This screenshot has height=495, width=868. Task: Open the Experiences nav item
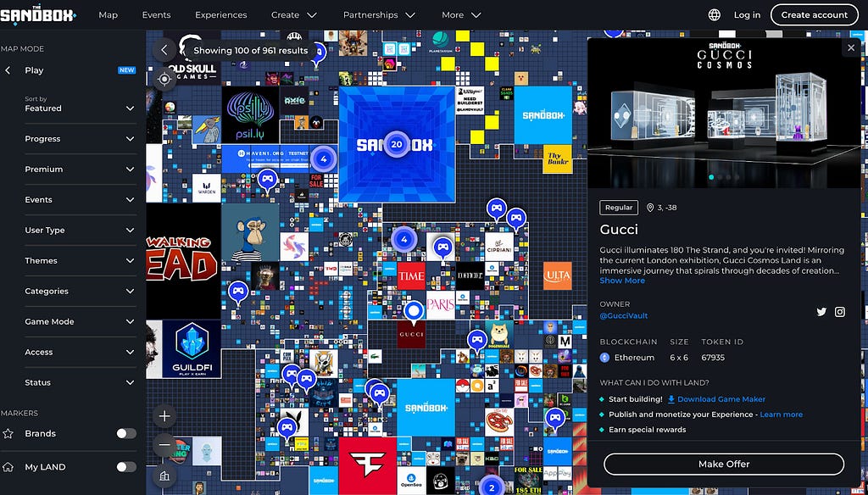coord(221,15)
